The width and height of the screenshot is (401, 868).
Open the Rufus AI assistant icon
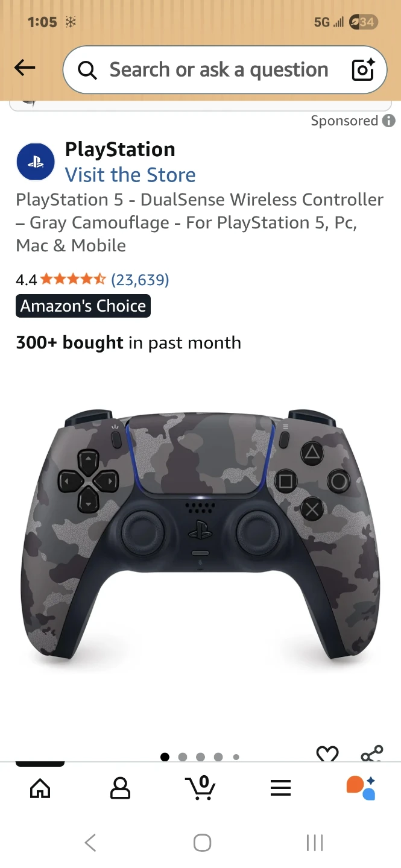click(361, 787)
